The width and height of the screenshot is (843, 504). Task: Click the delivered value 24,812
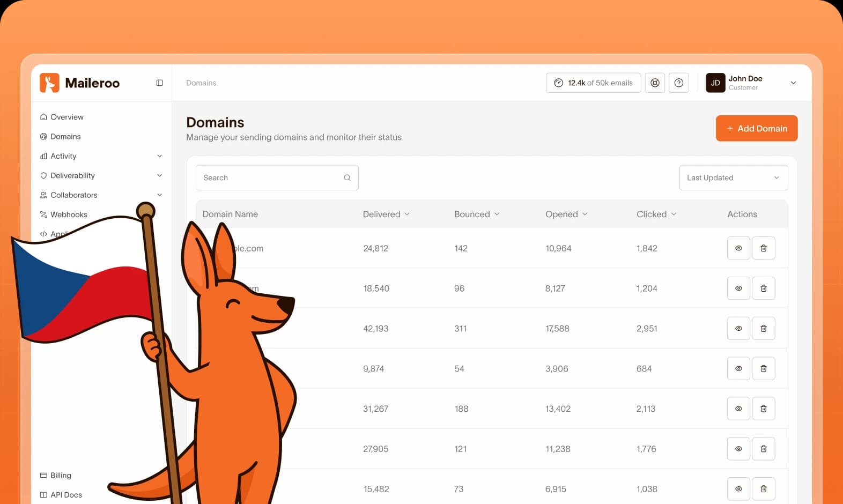pyautogui.click(x=375, y=248)
